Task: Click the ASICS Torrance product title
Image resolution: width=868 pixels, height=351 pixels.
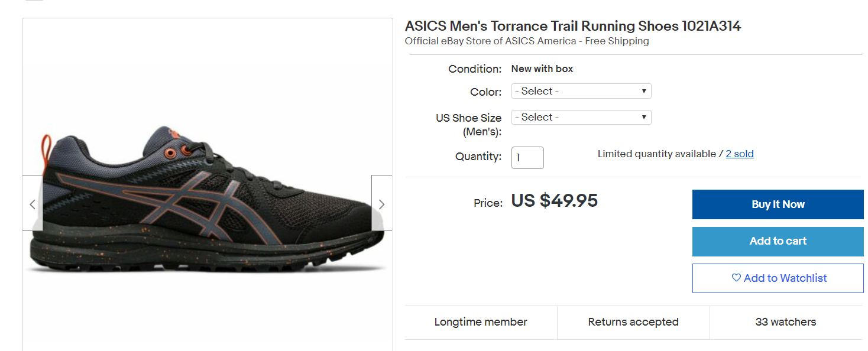Action: click(572, 26)
